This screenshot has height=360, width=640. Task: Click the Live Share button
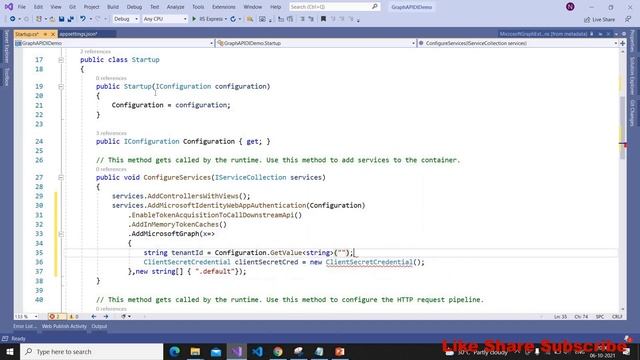point(599,19)
